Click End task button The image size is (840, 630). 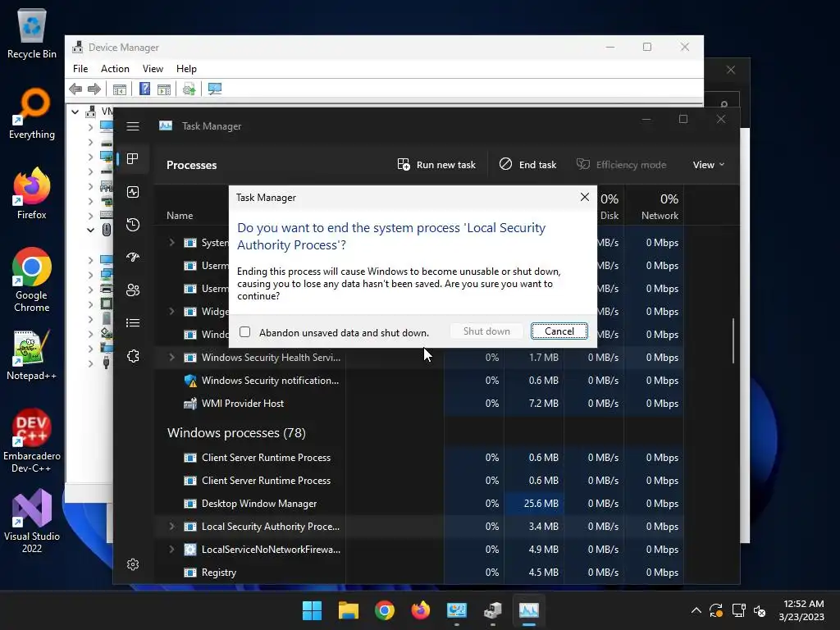527,164
